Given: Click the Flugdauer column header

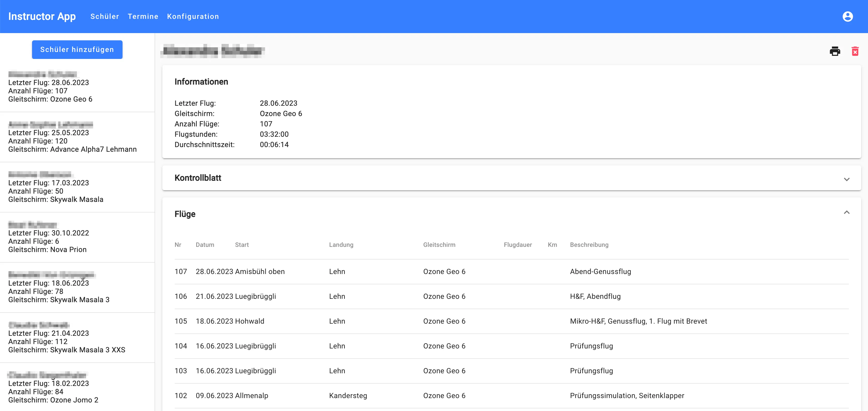Looking at the screenshot, I should pyautogui.click(x=517, y=245).
